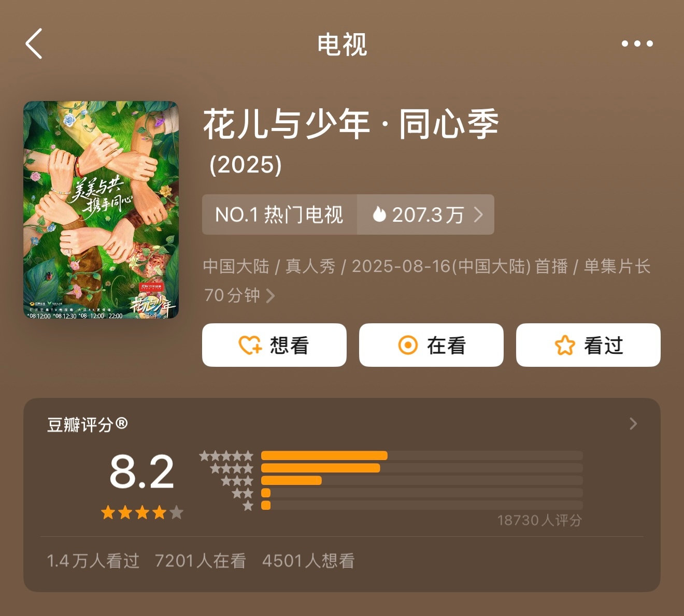Mark show as 想看
Image resolution: width=684 pixels, height=616 pixels.
click(x=274, y=345)
